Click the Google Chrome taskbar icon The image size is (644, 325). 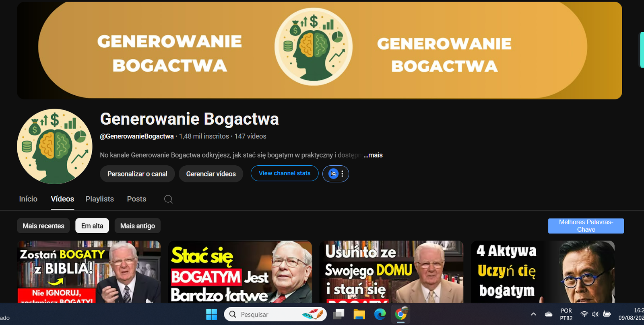401,314
